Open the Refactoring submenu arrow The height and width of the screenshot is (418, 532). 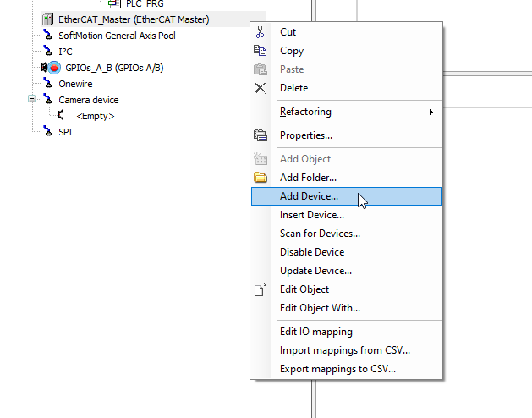[x=431, y=112]
